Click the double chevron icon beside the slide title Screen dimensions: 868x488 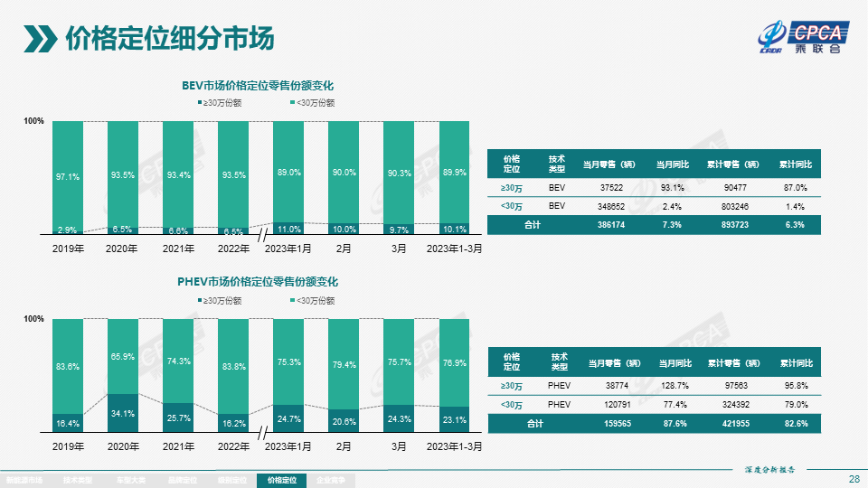click(40, 38)
